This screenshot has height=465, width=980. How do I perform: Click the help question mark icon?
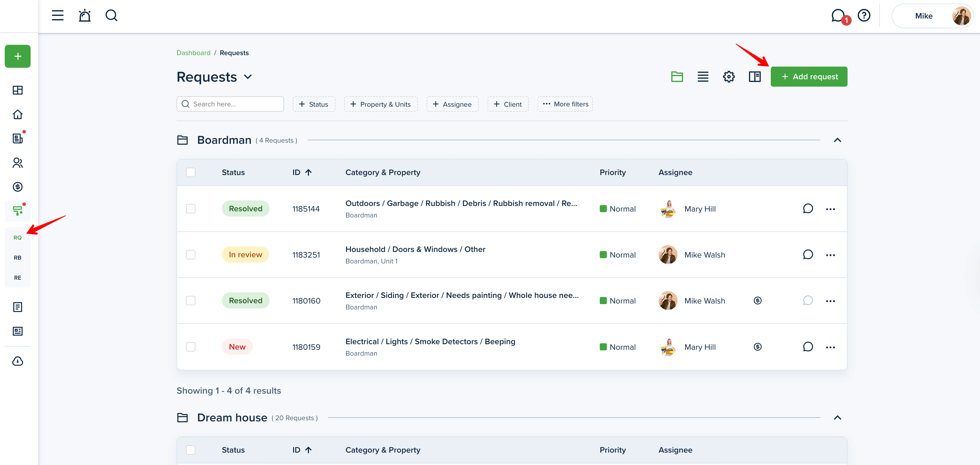point(864,16)
